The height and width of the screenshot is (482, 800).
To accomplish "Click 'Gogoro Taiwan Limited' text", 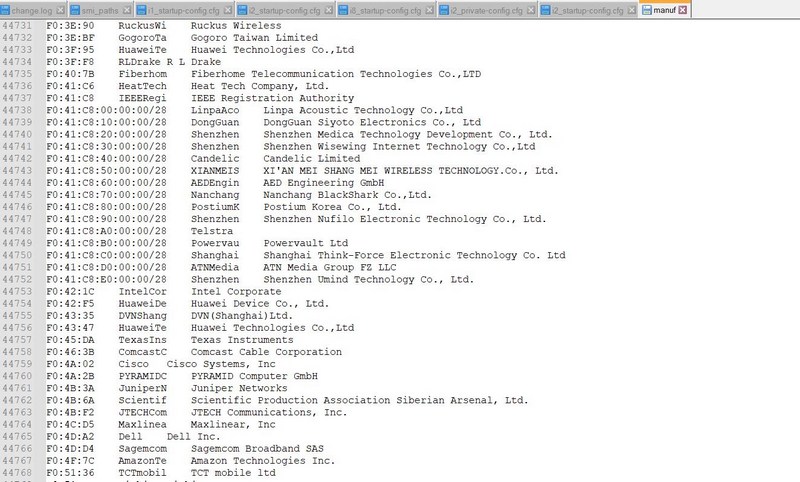I will (x=254, y=38).
